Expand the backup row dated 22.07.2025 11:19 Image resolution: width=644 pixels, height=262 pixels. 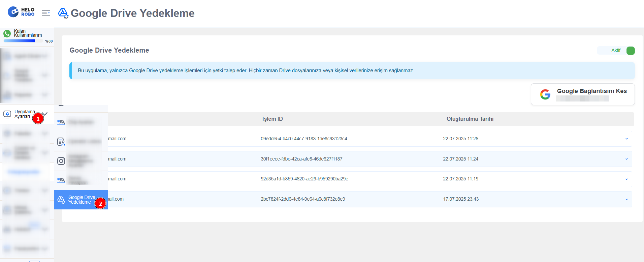click(626, 179)
